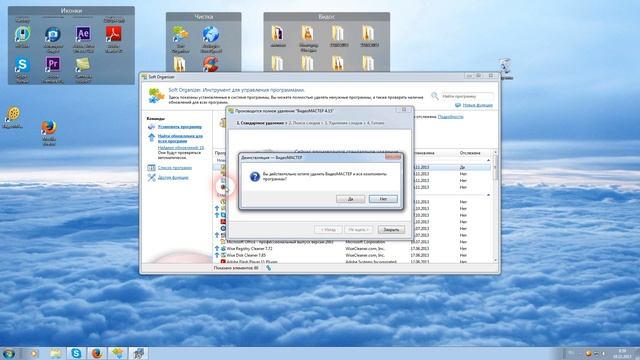Click the Найти программу search field
The width and height of the screenshot is (640, 360).
pyautogui.click(x=467, y=96)
